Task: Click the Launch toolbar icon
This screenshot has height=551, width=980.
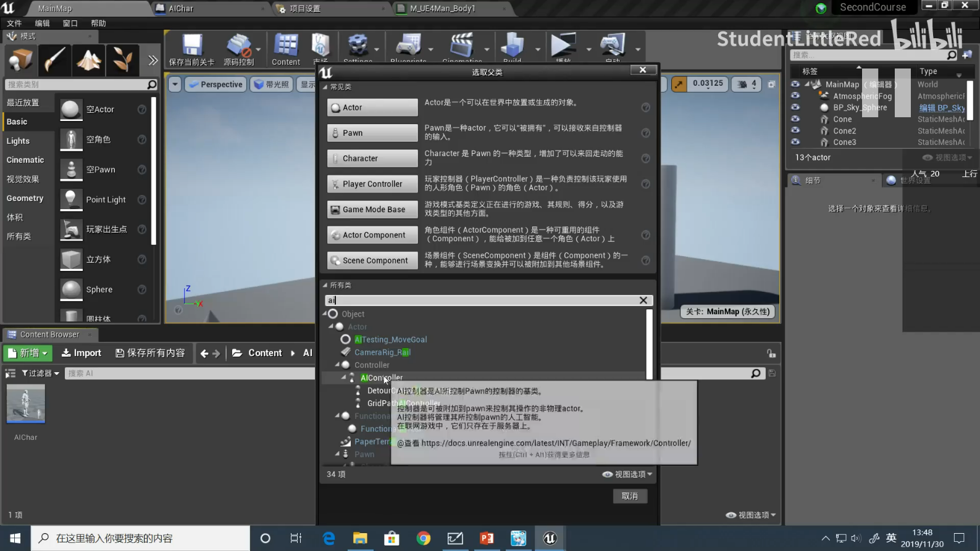Action: (x=613, y=45)
